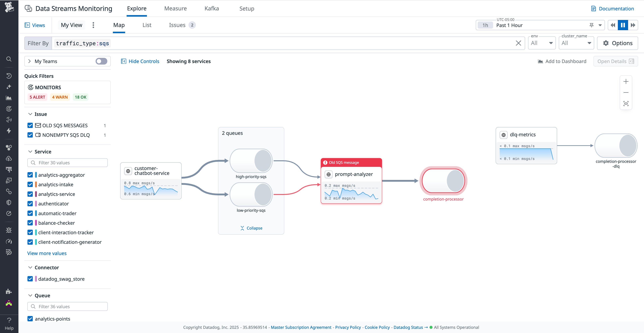Click the fast-forward time navigation arrow

point(633,25)
